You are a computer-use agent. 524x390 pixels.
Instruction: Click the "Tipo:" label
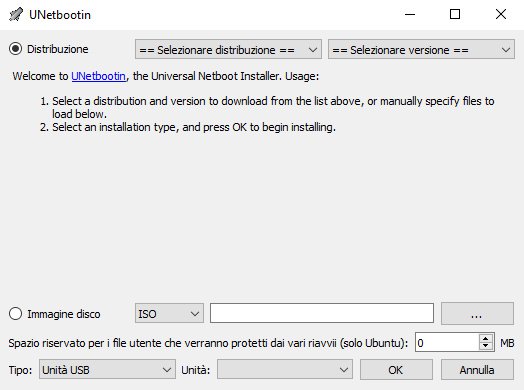coord(20,370)
